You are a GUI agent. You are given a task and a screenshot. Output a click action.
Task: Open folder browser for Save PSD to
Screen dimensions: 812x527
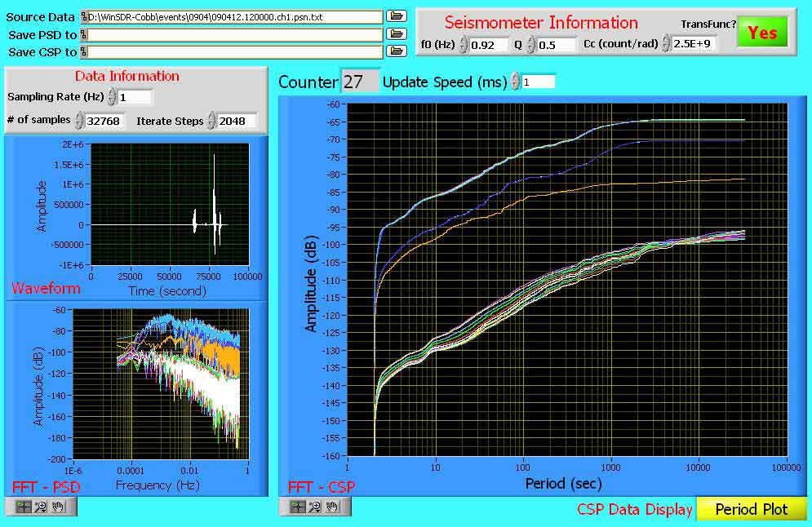(396, 34)
